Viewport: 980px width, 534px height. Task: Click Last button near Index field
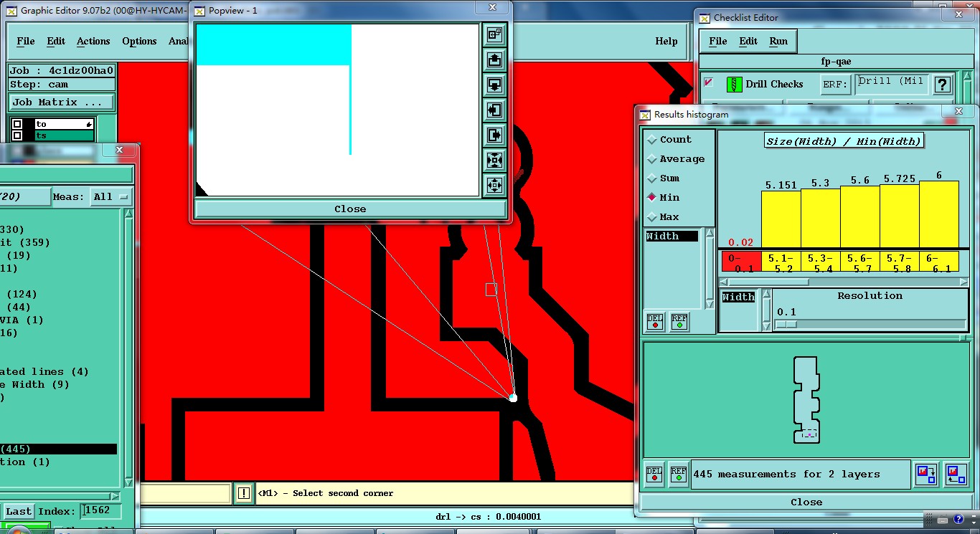tap(19, 511)
